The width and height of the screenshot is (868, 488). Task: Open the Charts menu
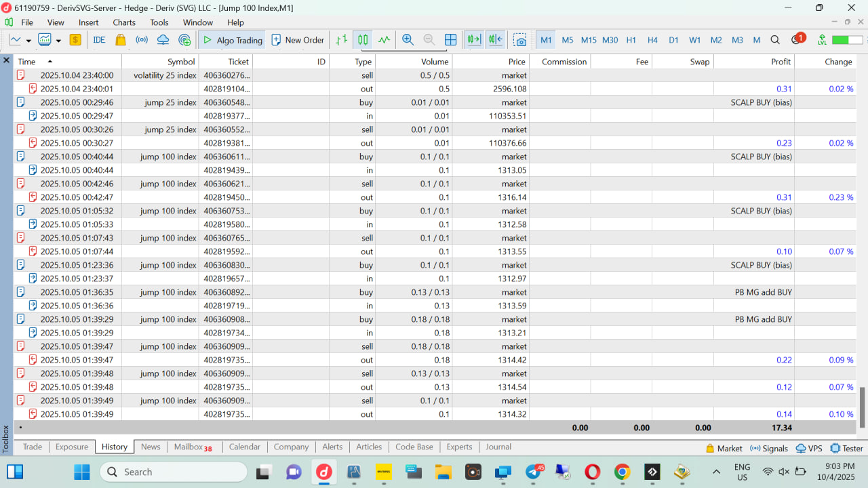pos(124,22)
